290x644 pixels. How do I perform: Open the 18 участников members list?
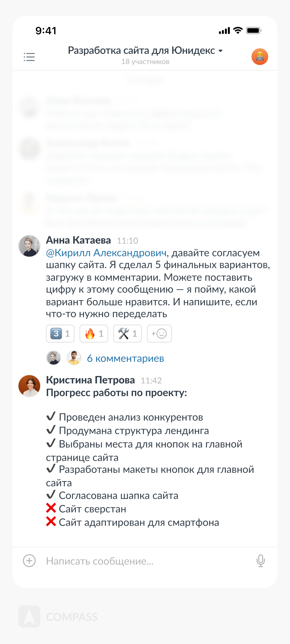pyautogui.click(x=145, y=62)
